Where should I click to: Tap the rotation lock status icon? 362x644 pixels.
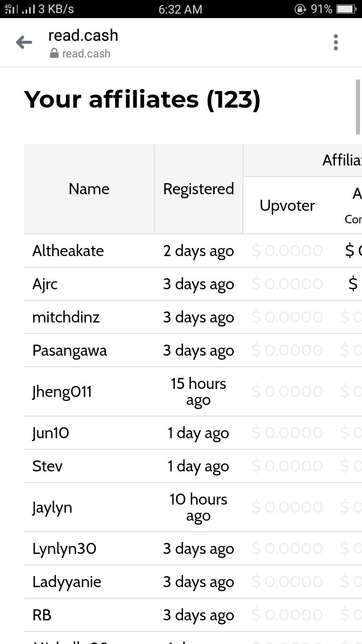pyautogui.click(x=300, y=9)
